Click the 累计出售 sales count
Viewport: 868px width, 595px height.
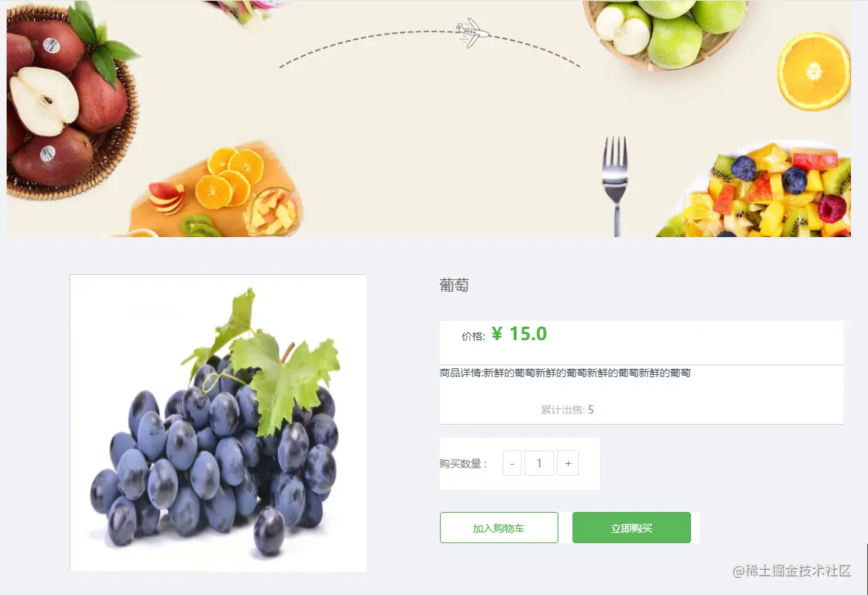coord(567,410)
